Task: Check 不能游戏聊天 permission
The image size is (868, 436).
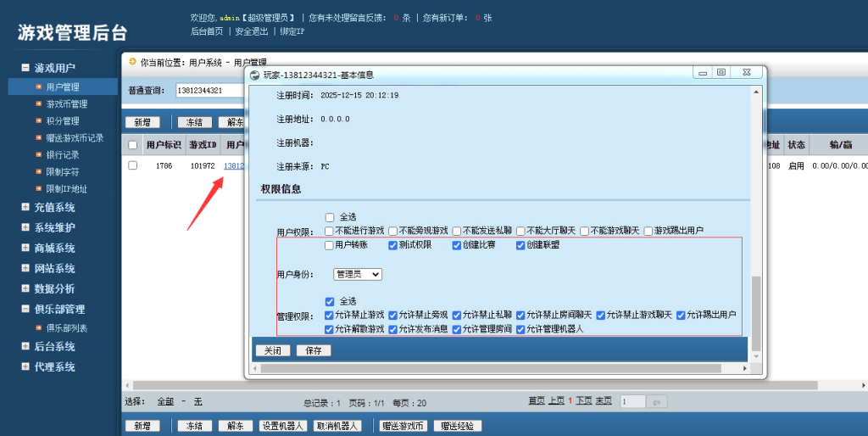Action: [x=585, y=231]
